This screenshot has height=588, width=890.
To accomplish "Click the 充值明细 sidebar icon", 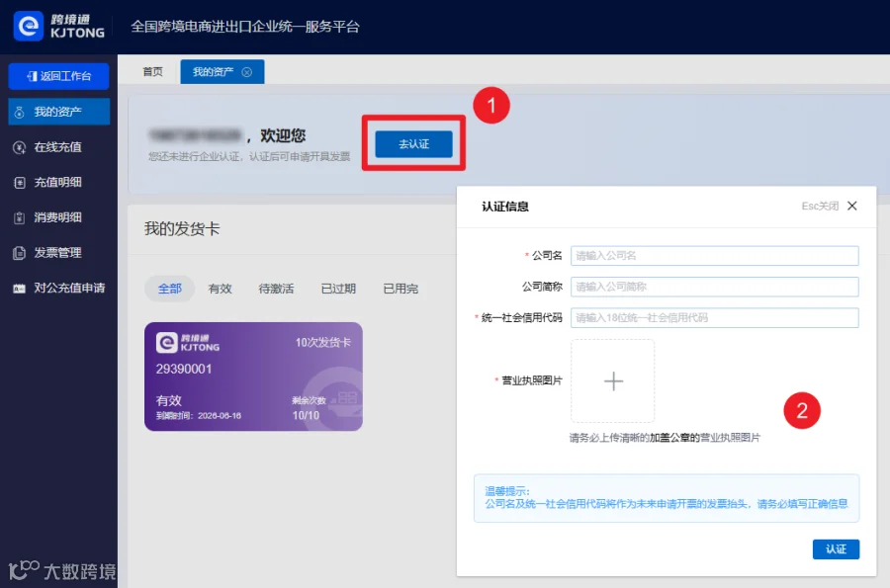I will tap(20, 183).
